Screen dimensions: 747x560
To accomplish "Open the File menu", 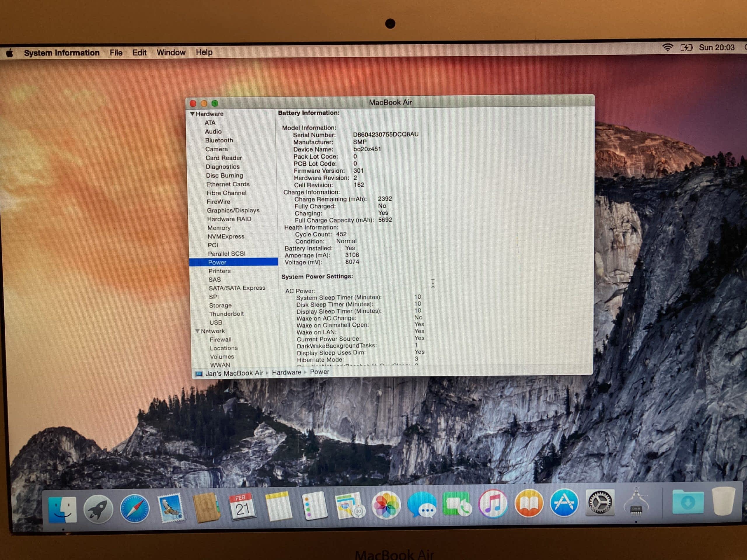I will point(116,53).
